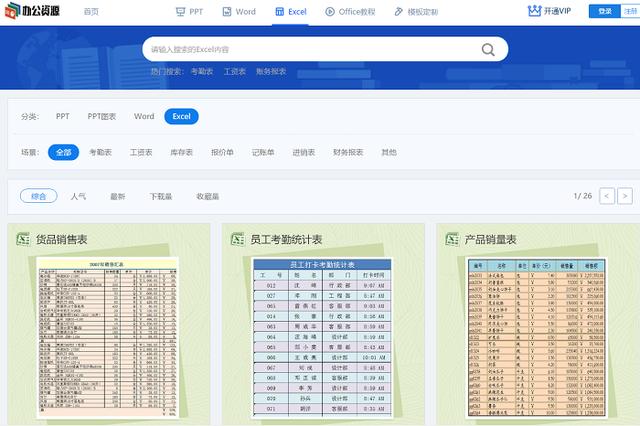640x426 pixels.
Task: Click the 1/26 page indicator
Action: [582, 196]
